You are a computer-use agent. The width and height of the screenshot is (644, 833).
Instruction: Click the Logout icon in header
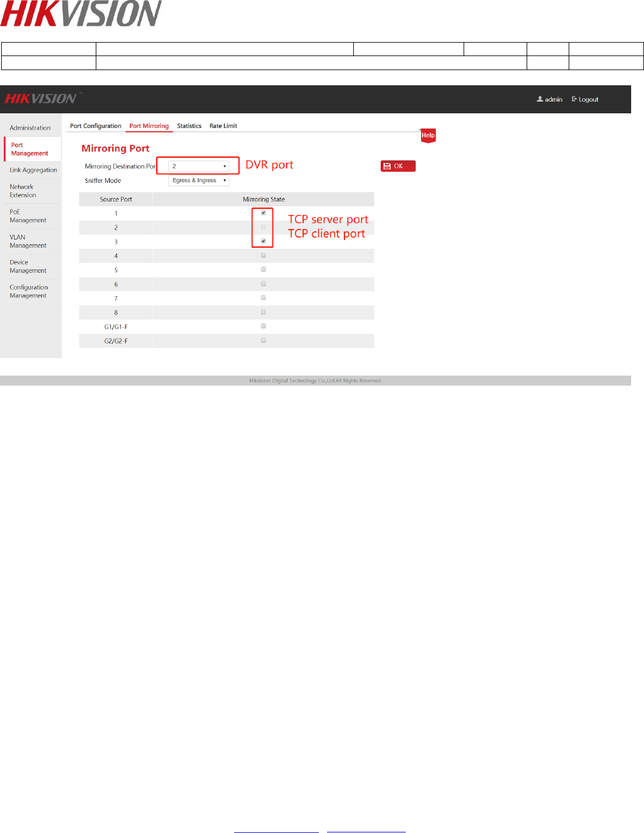(x=575, y=99)
